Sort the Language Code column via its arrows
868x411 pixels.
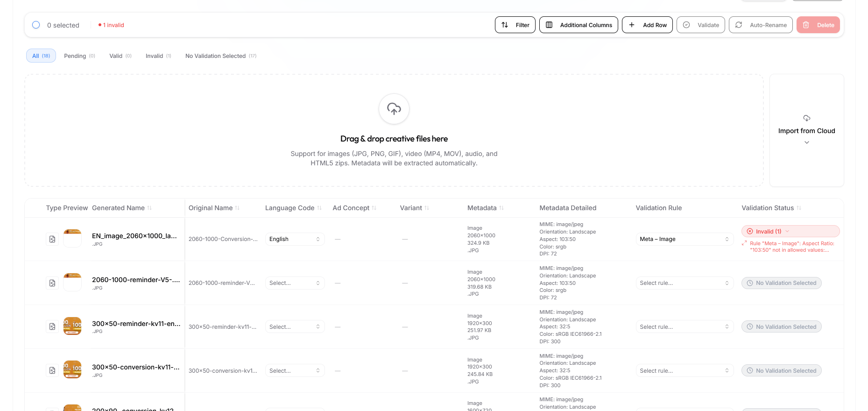(x=319, y=208)
